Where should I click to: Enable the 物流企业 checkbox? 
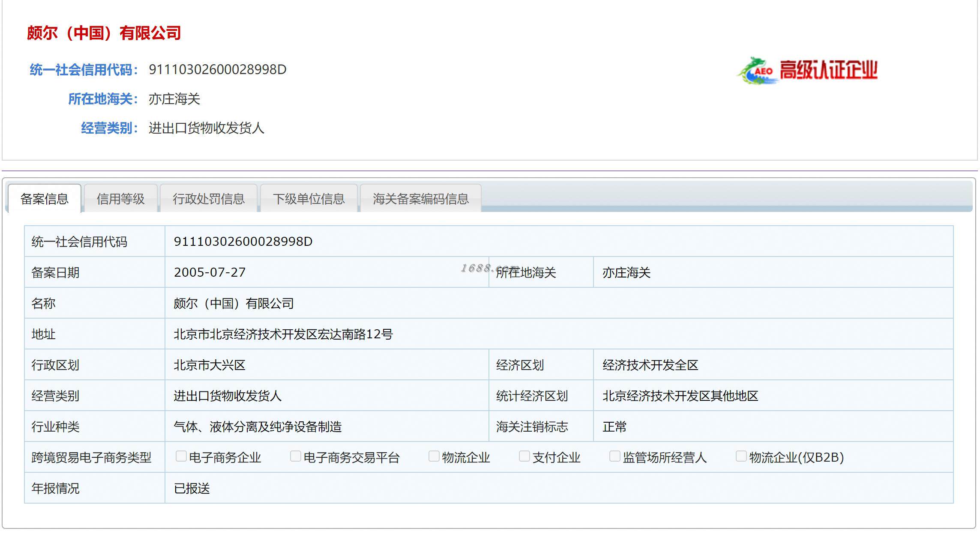tap(434, 456)
